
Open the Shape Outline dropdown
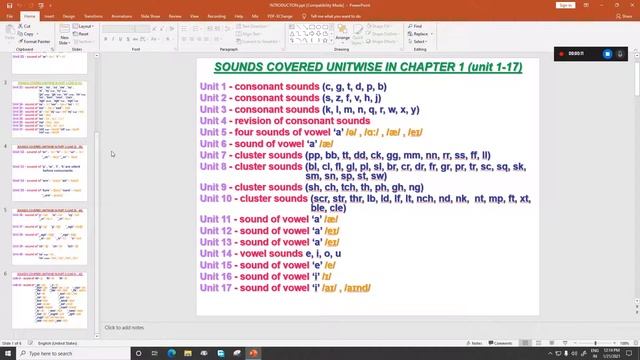382,34
